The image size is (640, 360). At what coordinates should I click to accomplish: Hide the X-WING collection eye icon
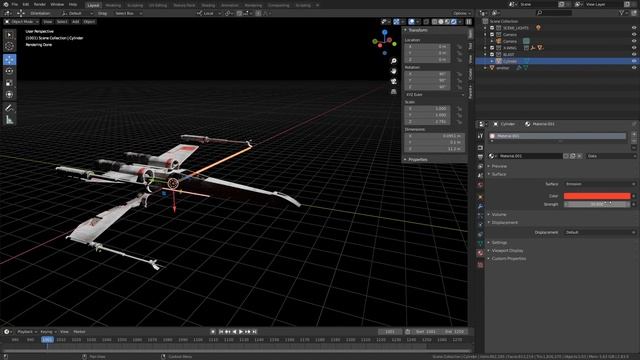pyautogui.click(x=634, y=48)
